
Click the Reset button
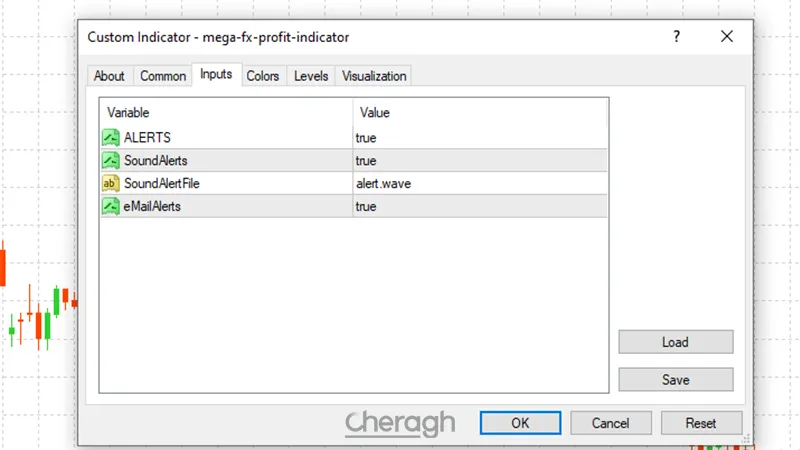click(701, 423)
